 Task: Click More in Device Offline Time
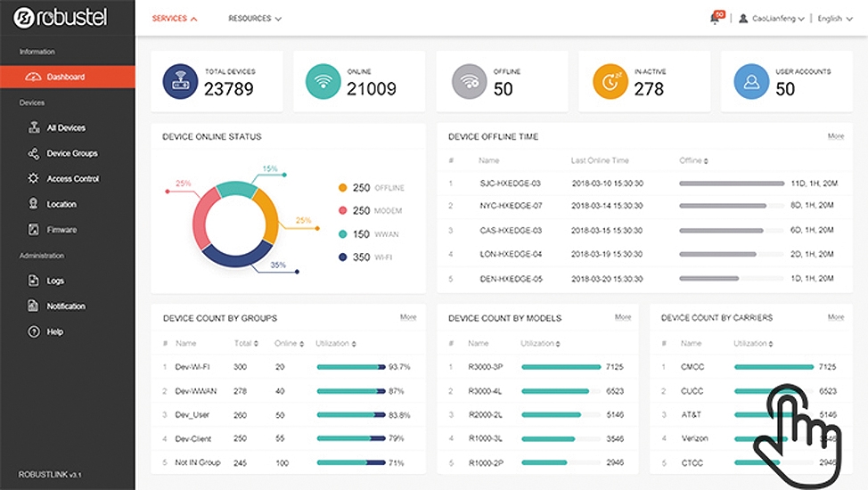835,136
